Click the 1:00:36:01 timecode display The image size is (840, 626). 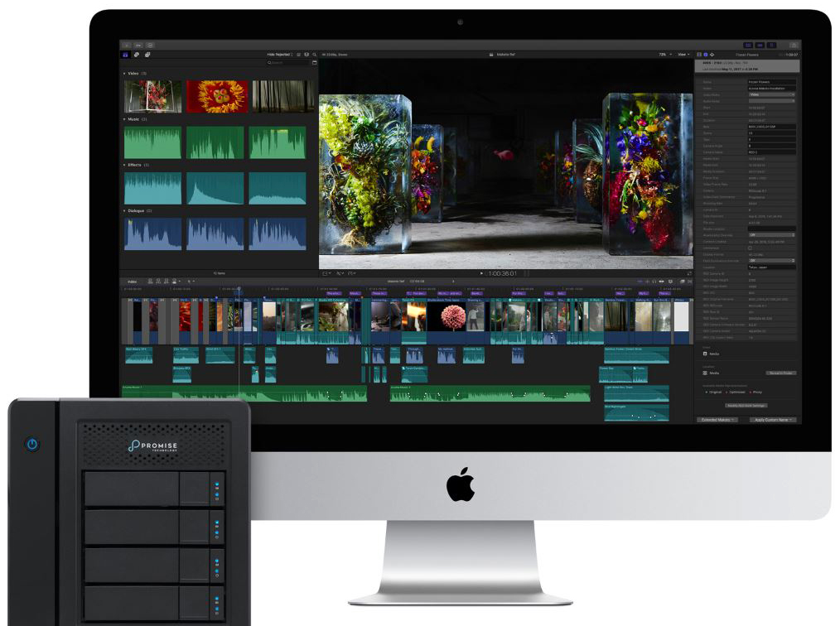(502, 273)
